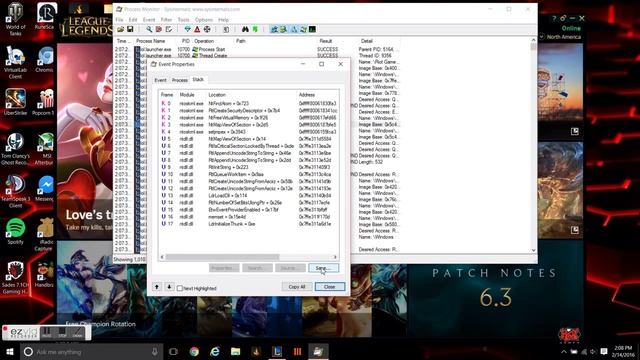Toggle Show Network Activity icon
Viewport: 640px width, 360px height.
[x=293, y=29]
